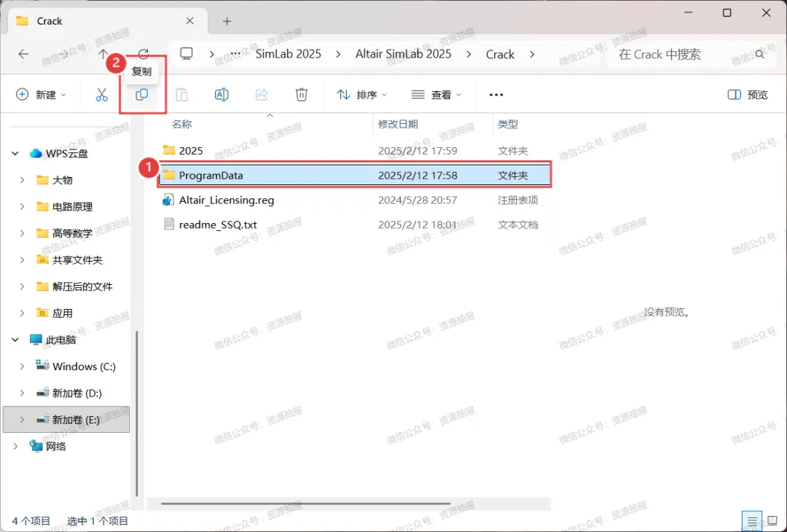Screen dimensions: 787x532
Task: Click chevron after SimLab 2025 breadcrumb
Action: point(338,54)
